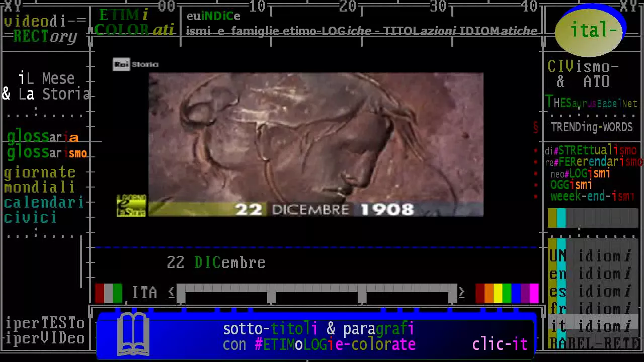Open 'neo#LOGismi' trending word
The width and height of the screenshot is (644, 362).
pyautogui.click(x=581, y=173)
